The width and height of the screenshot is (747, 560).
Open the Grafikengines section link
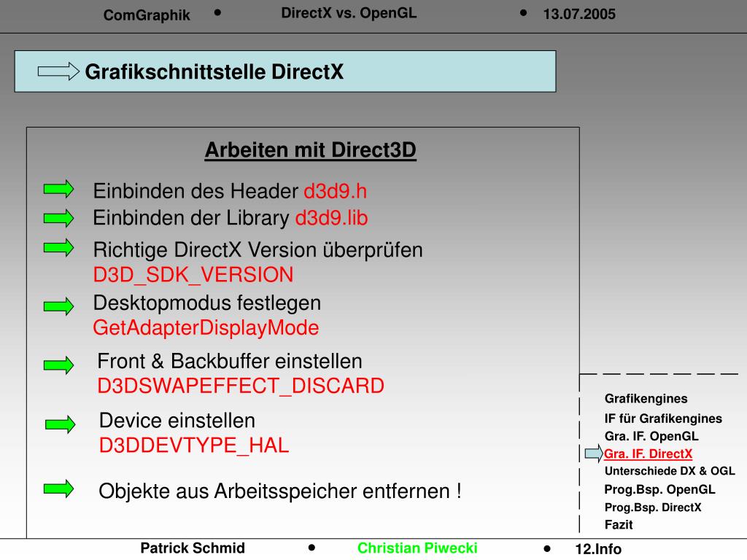(646, 399)
